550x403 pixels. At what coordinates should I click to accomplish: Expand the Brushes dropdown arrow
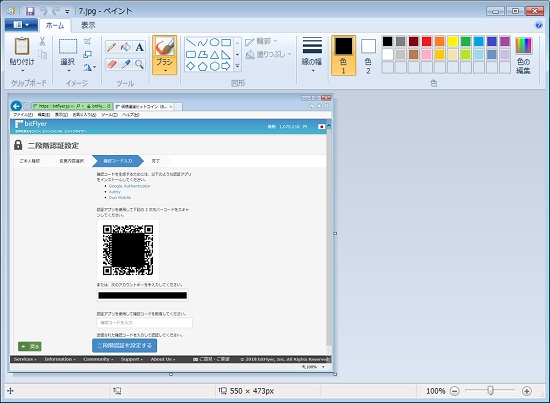point(165,70)
